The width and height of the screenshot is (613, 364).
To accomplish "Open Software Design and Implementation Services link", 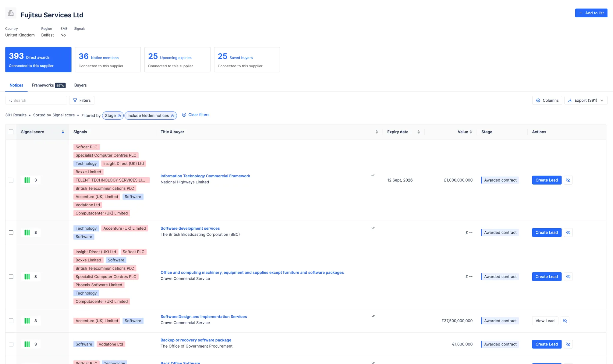I will [x=204, y=316].
